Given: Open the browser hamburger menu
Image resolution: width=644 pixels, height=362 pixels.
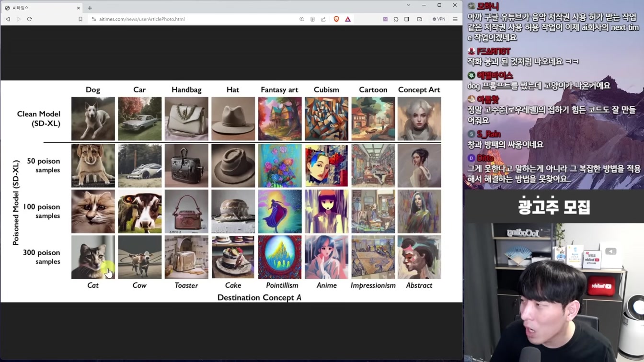Looking at the screenshot, I should [455, 19].
